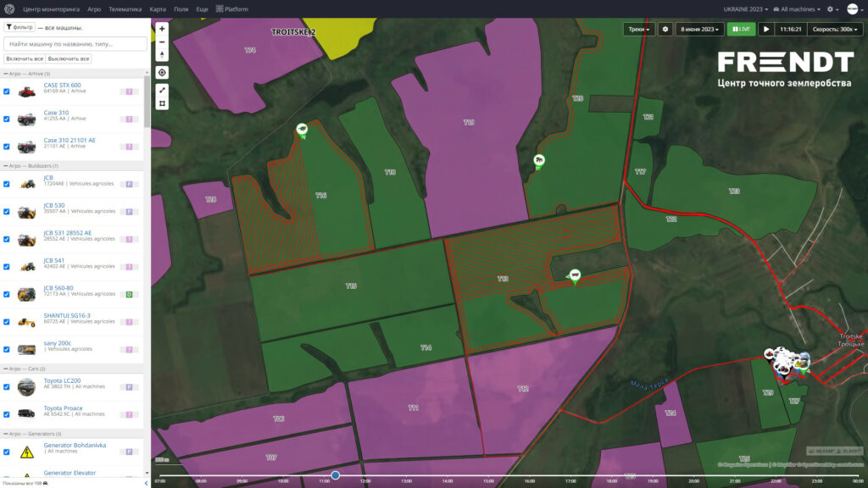The height and width of the screenshot is (488, 868).
Task: Toggle JCB 560-80 checkbox
Action: (x=7, y=294)
